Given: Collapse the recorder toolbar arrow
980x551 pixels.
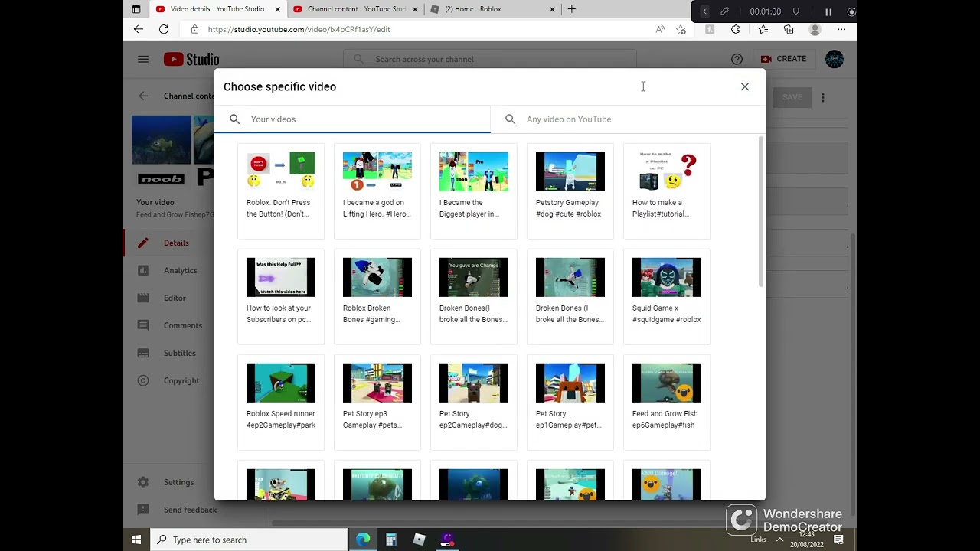Looking at the screenshot, I should 704,11.
